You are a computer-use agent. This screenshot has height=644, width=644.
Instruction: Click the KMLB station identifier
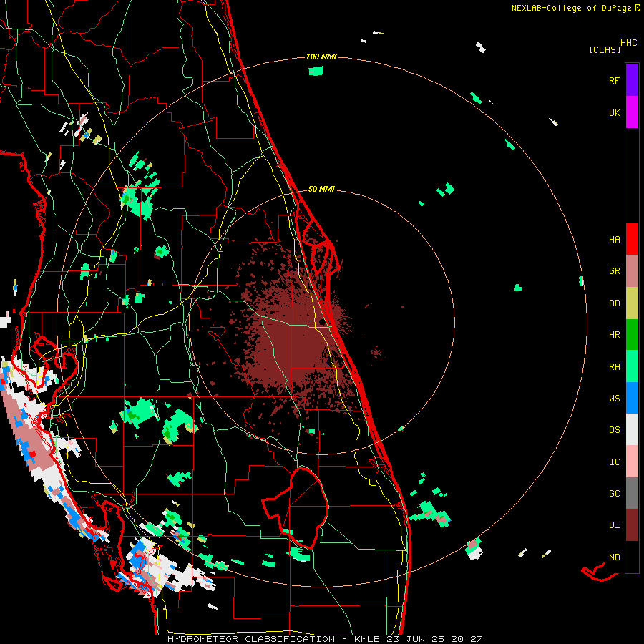click(369, 639)
